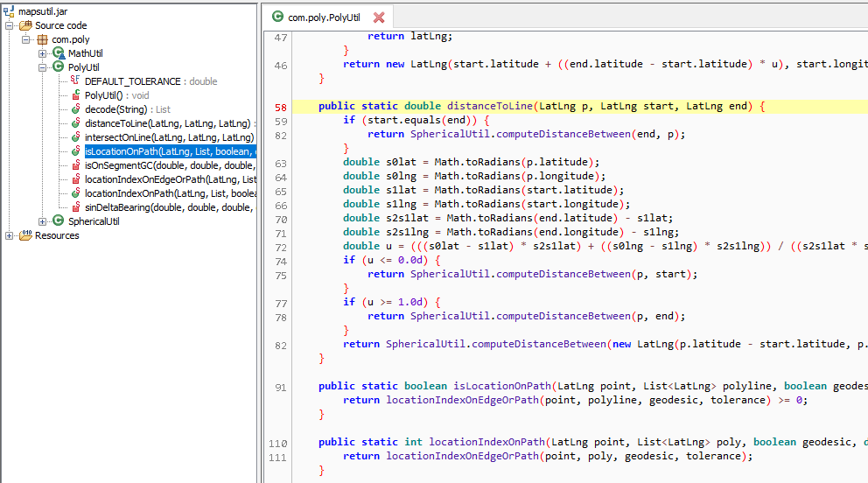
Task: Switch to the com.poly.PolyUtil tab
Action: tap(324, 17)
